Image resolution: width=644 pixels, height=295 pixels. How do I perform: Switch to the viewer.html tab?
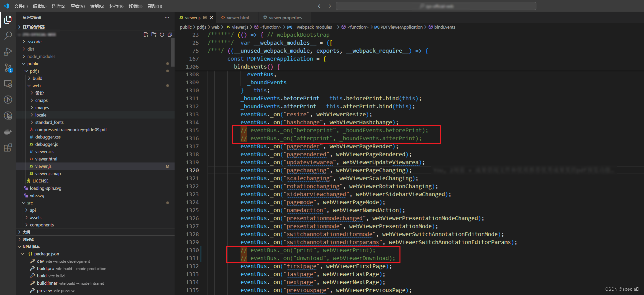[x=237, y=18]
